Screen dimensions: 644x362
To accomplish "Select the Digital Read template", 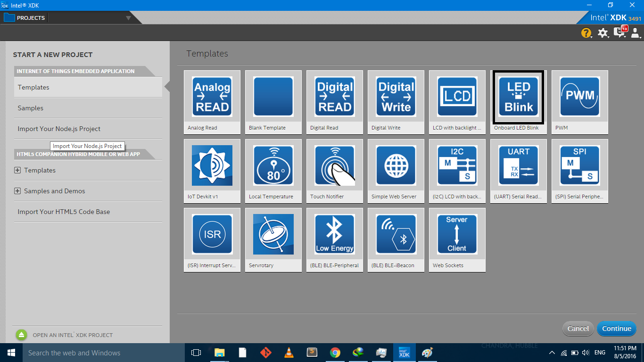I will (335, 102).
